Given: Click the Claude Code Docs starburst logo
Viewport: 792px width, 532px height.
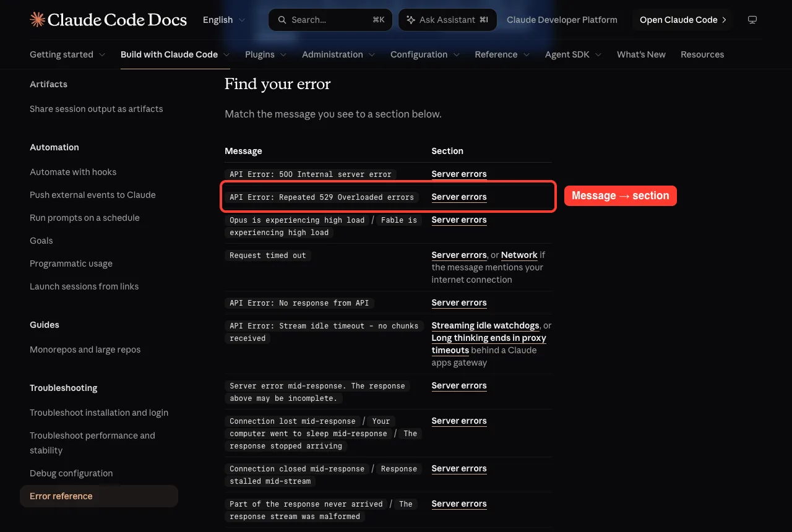Looking at the screenshot, I should (37, 20).
